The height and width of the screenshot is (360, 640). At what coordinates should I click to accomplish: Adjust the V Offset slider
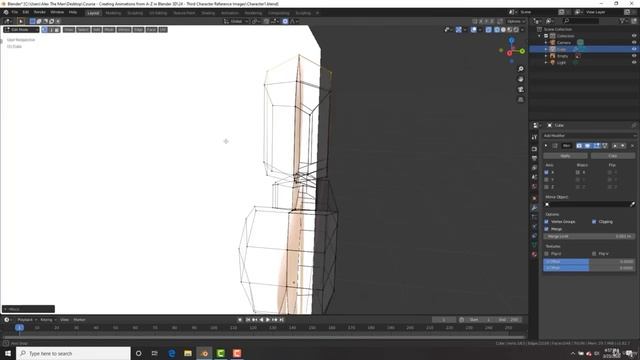589,268
